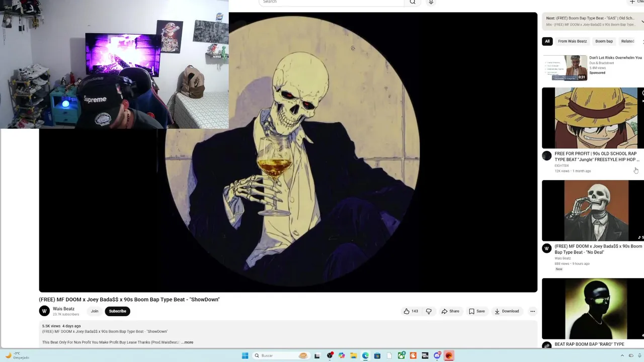
Task: Open the Wais Beatz channel name link
Action: 63,309
